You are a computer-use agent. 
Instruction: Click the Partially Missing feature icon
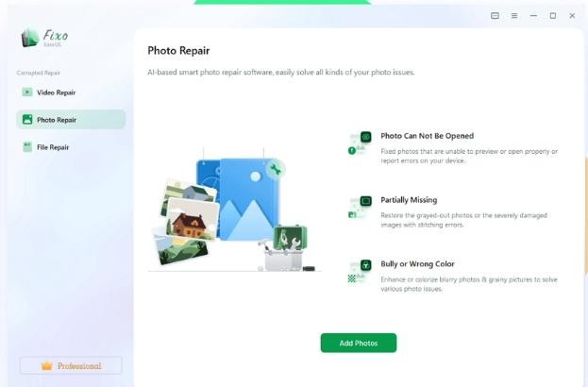[x=360, y=207]
